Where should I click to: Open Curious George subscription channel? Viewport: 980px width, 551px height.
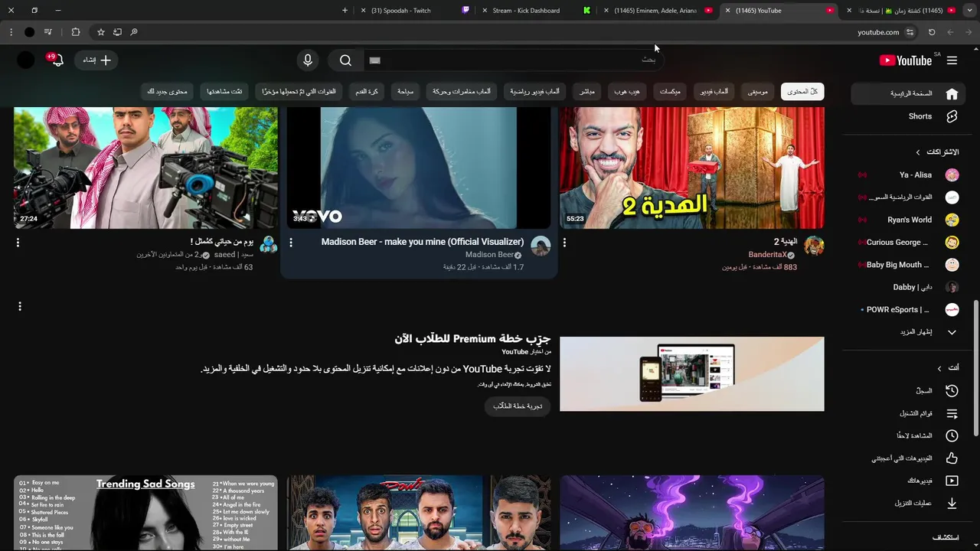click(x=908, y=243)
